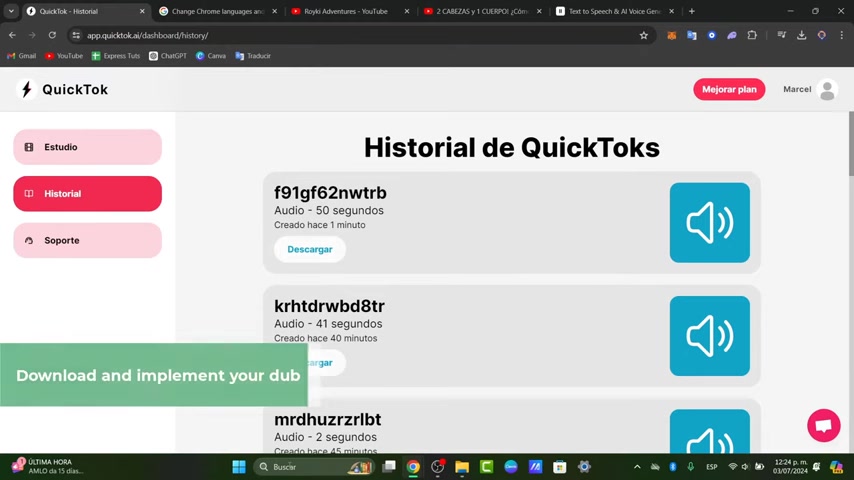The height and width of the screenshot is (480, 854).
Task: Open Chrome from the taskbar
Action: coord(413,467)
